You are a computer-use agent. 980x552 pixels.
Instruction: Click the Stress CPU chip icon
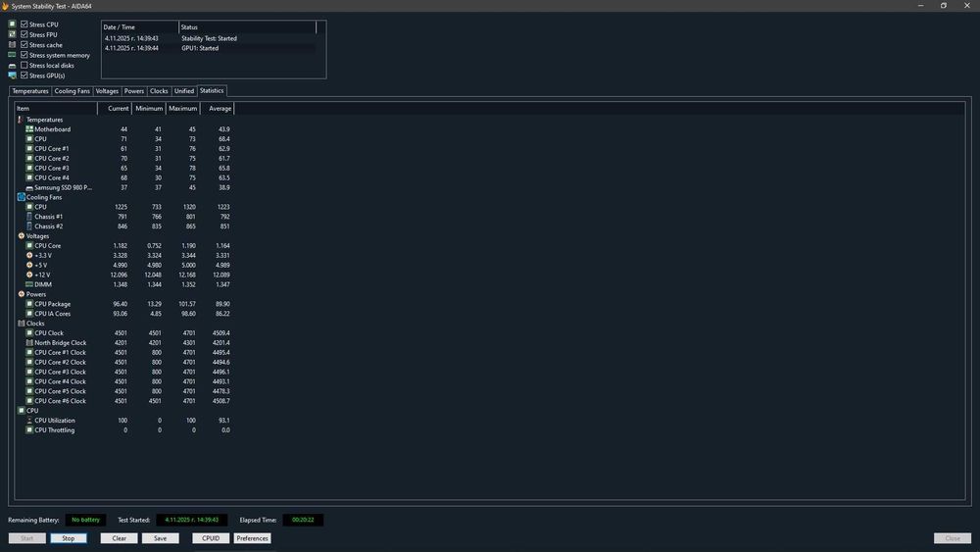(x=12, y=24)
